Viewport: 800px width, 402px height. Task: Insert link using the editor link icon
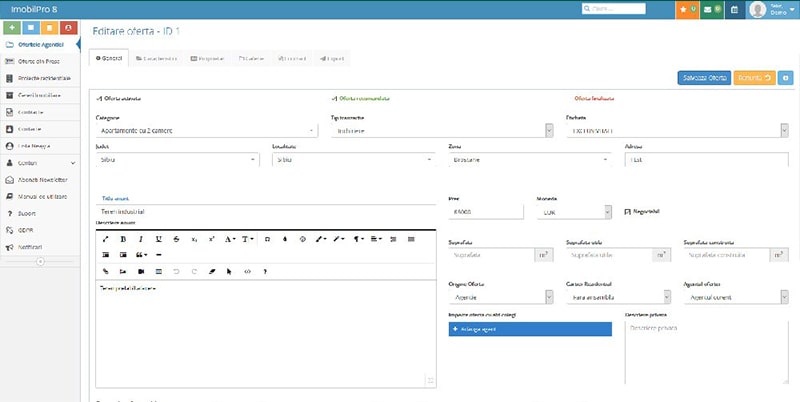(x=106, y=271)
